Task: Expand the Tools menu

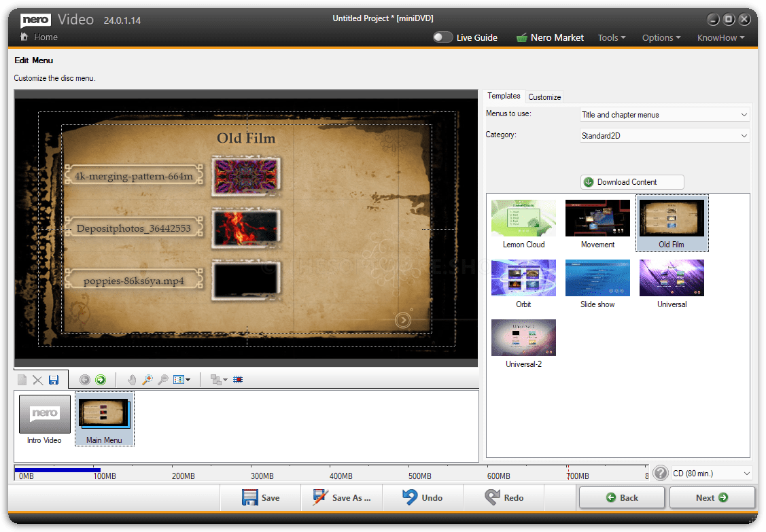Action: coord(612,37)
